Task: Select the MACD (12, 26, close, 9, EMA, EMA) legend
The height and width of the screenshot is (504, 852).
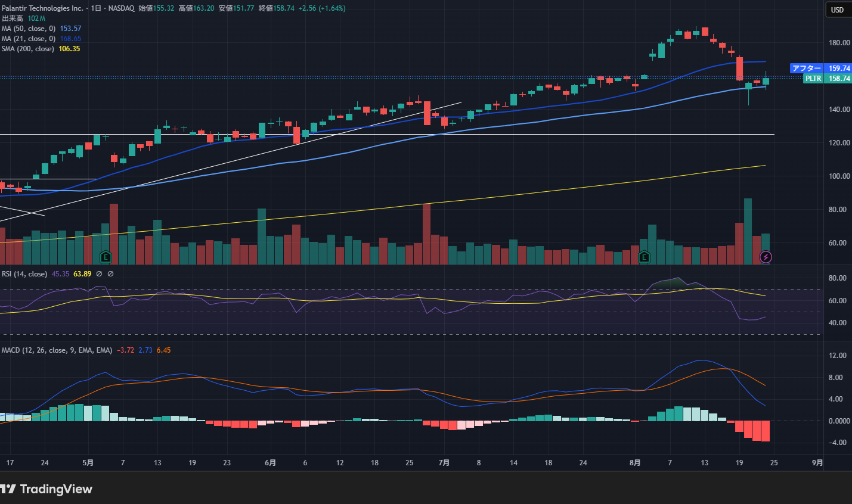Action: tap(57, 350)
